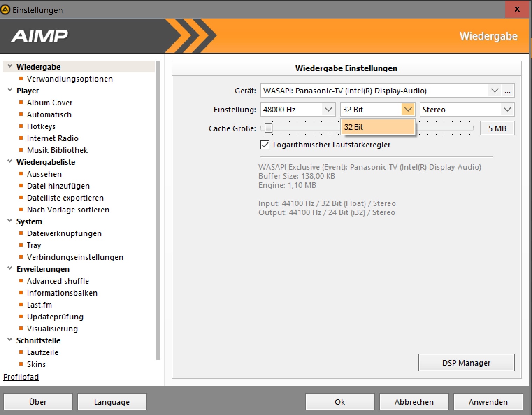Click the Input: 44100 Hz info line

[x=327, y=203]
